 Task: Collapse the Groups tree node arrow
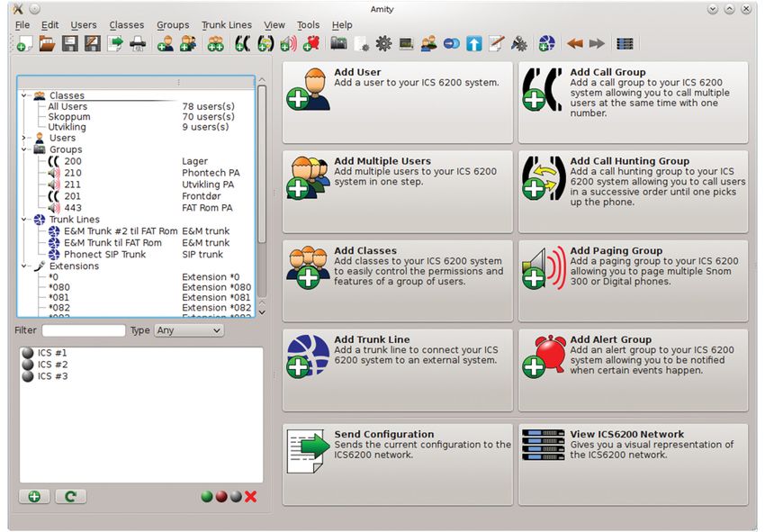point(23,149)
